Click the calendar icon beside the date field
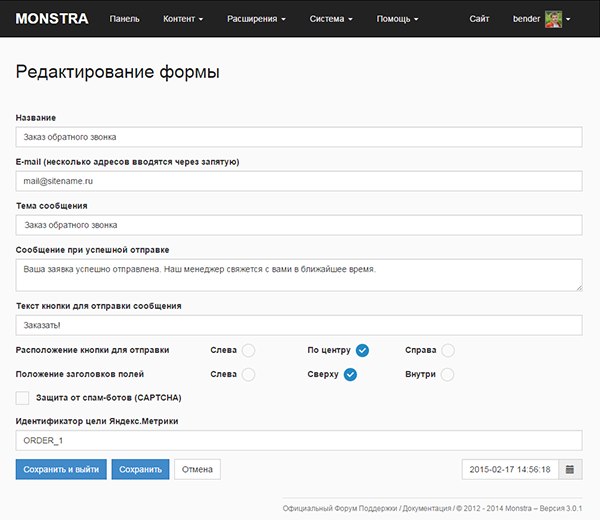 570,469
